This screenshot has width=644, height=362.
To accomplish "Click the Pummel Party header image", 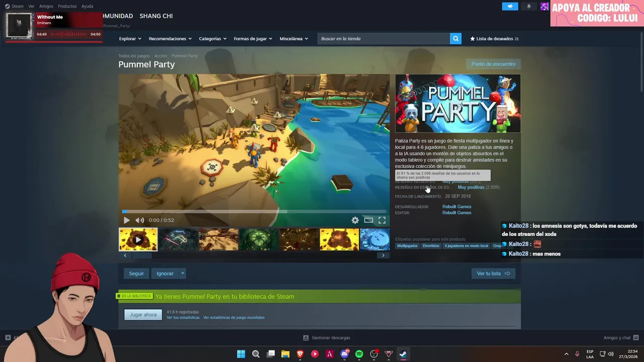I will (x=458, y=104).
